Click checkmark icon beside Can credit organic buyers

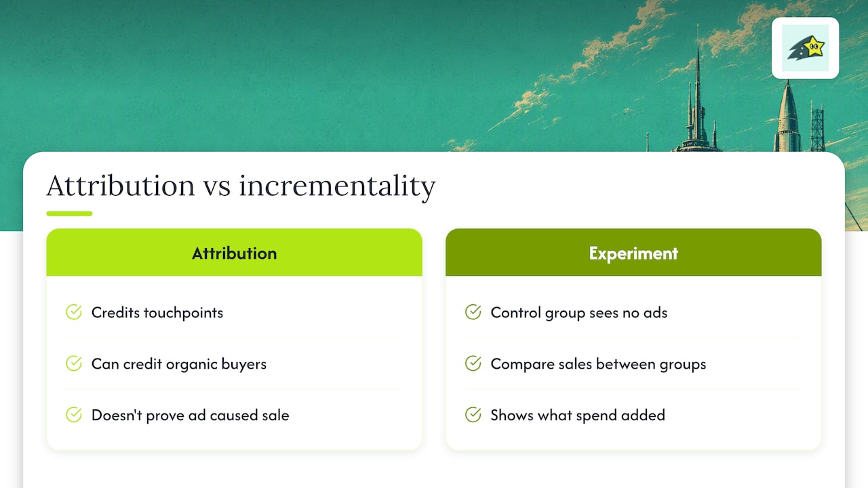(74, 364)
